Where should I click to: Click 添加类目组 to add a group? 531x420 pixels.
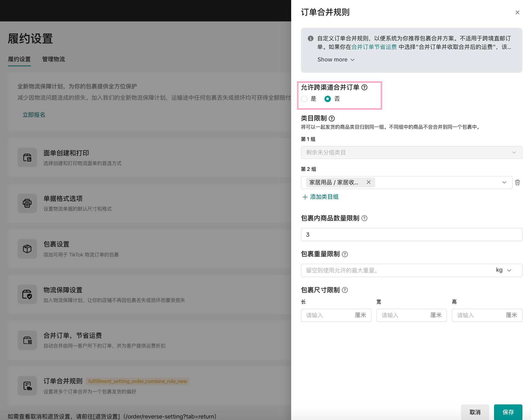click(320, 197)
